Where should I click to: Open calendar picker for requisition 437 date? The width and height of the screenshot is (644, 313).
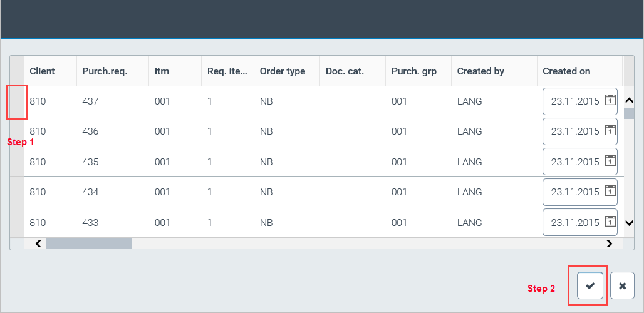click(610, 101)
